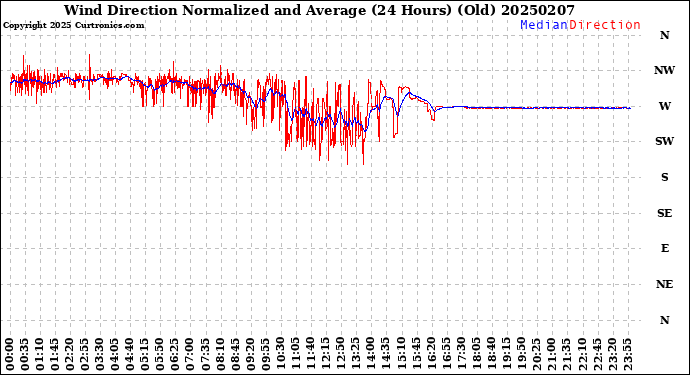Click the NE axis label

664,285
